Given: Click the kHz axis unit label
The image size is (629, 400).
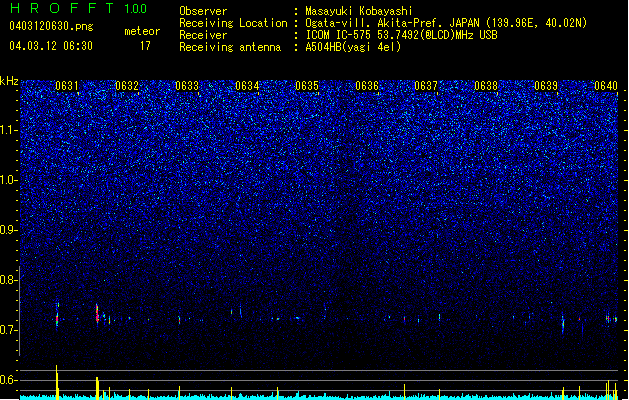Looking at the screenshot, I should (9, 81).
